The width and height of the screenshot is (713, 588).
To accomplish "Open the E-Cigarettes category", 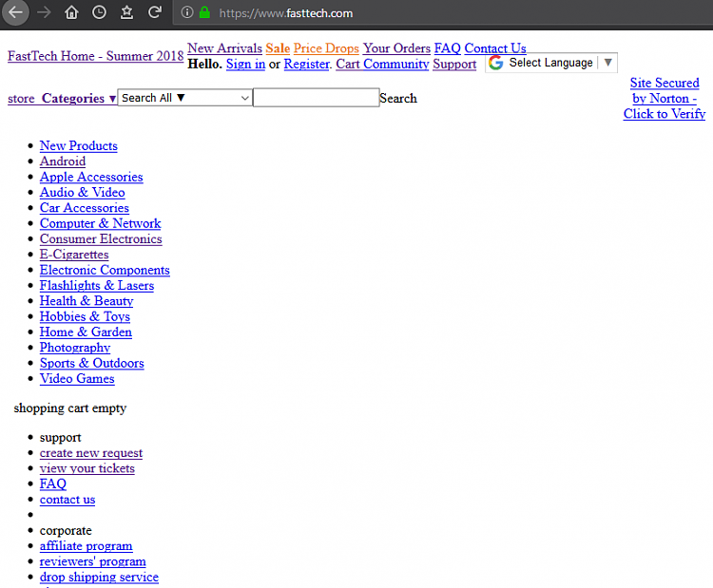I will pos(74,255).
